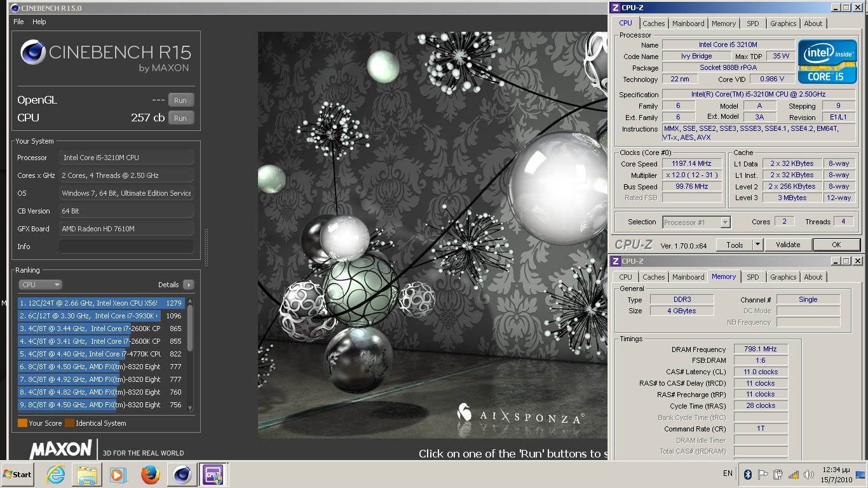Switch to SPD tab in lower CPU-Z window
868x488 pixels.
(752, 277)
